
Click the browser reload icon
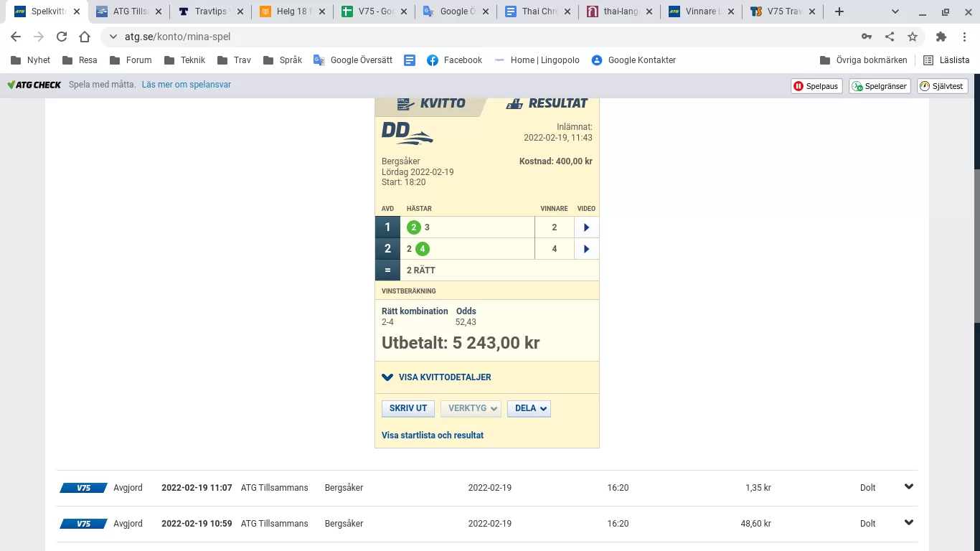pyautogui.click(x=62, y=37)
